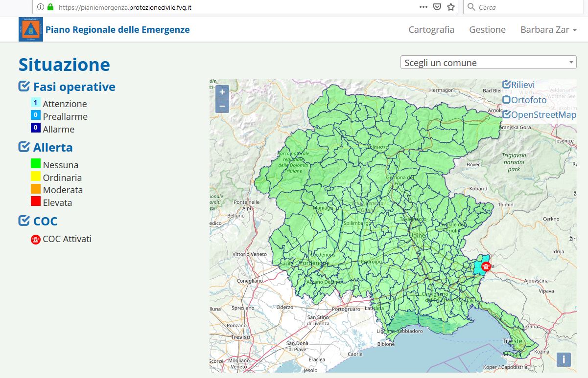Uncheck the Allerta layer checkbox

click(x=24, y=147)
